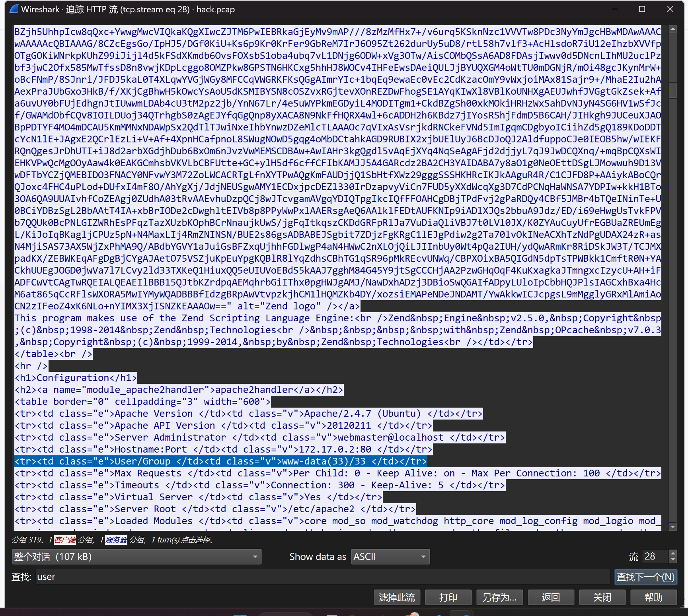688x616 pixels.
Task: Click the module_apache2handler h2 anchor line
Action: (x=179, y=390)
